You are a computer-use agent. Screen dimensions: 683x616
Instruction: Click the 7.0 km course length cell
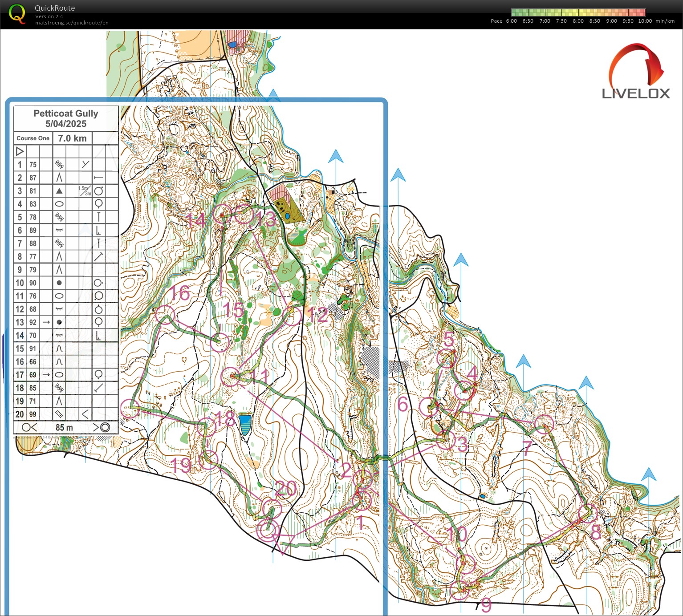point(72,138)
